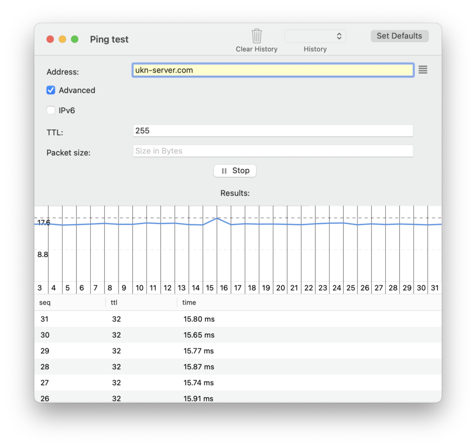The image size is (476, 448).
Task: Open the History dropdown
Action: (315, 36)
